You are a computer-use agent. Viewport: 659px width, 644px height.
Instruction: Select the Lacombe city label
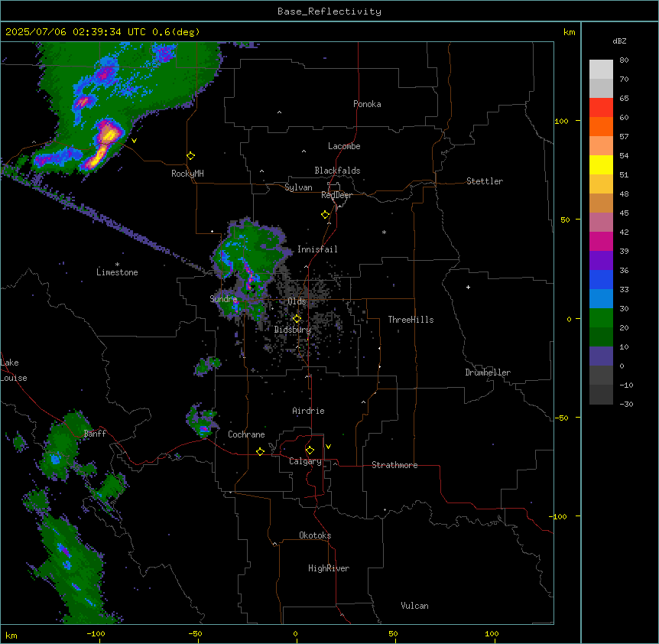point(344,146)
